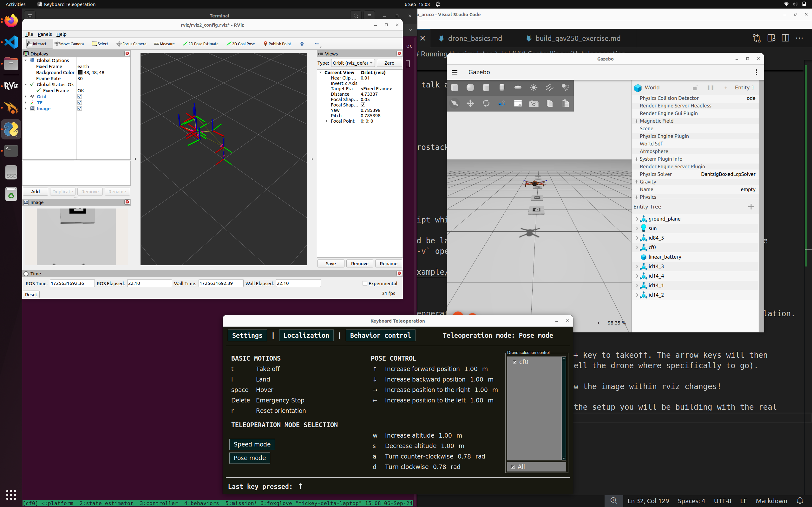
Task: Click the Publish Point tool
Action: coord(277,44)
